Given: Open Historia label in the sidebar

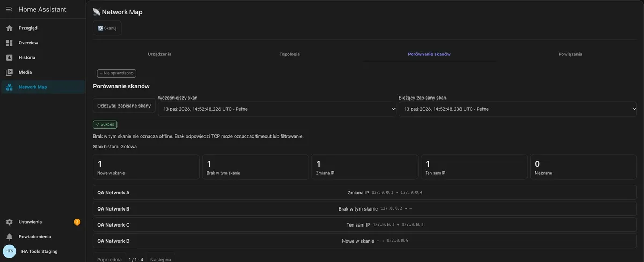Looking at the screenshot, I should 27,57.
